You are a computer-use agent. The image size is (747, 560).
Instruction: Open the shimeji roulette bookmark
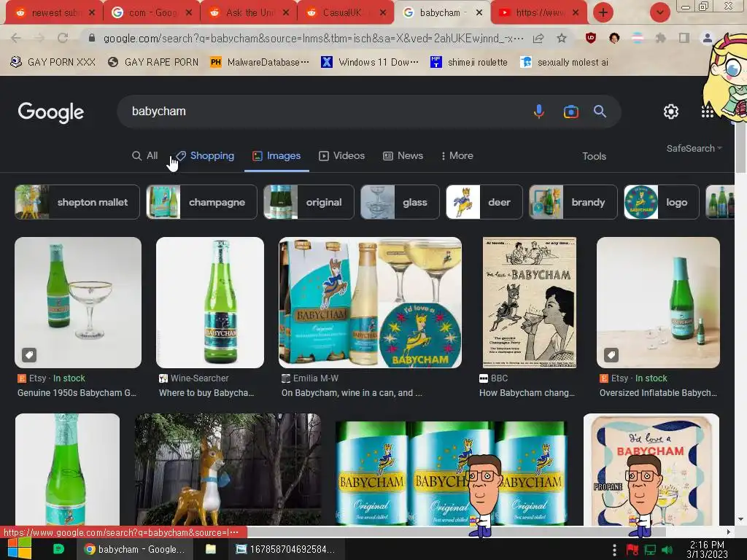tap(469, 62)
